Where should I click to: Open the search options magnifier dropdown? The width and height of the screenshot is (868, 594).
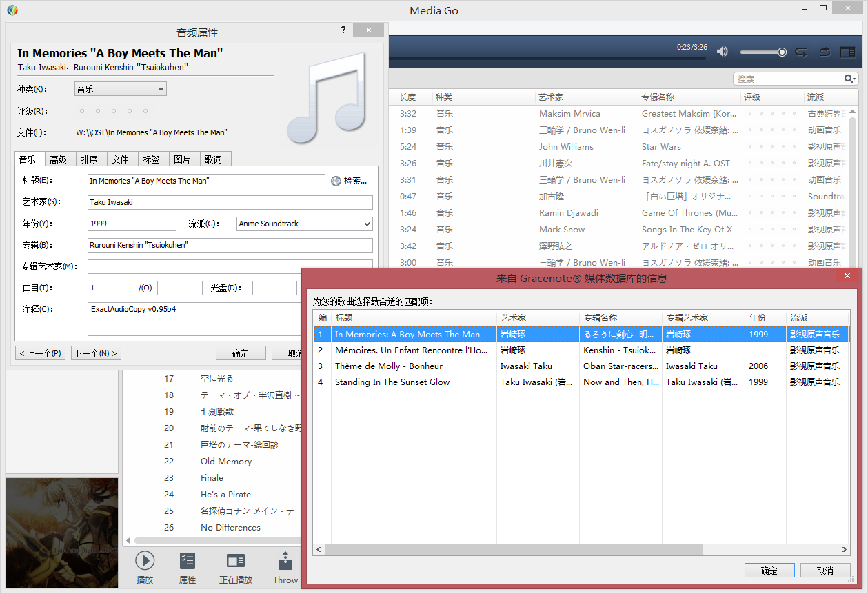point(851,79)
